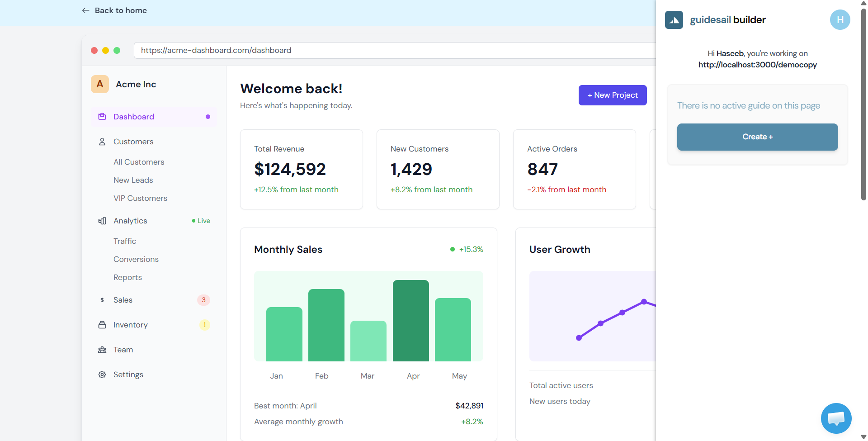This screenshot has width=868, height=441.
Task: Click the browser address URL field
Action: [x=393, y=50]
